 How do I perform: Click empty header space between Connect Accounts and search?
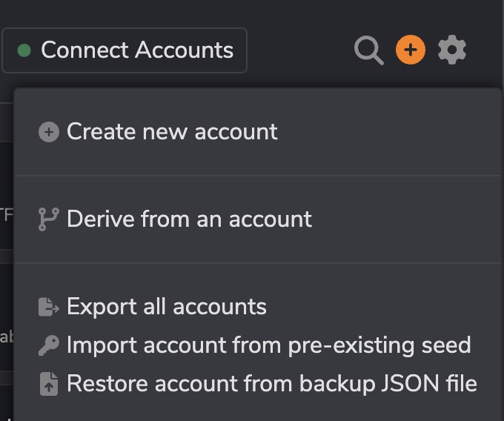point(300,50)
